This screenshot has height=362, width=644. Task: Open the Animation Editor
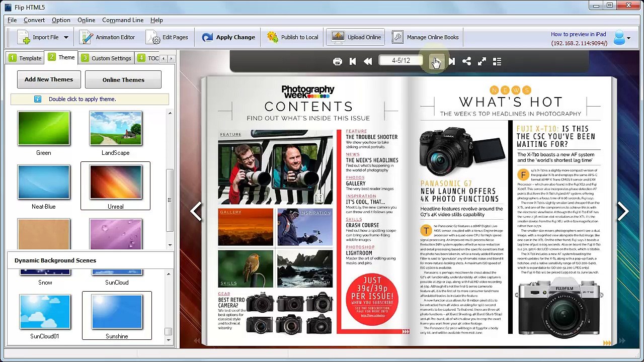coord(108,37)
